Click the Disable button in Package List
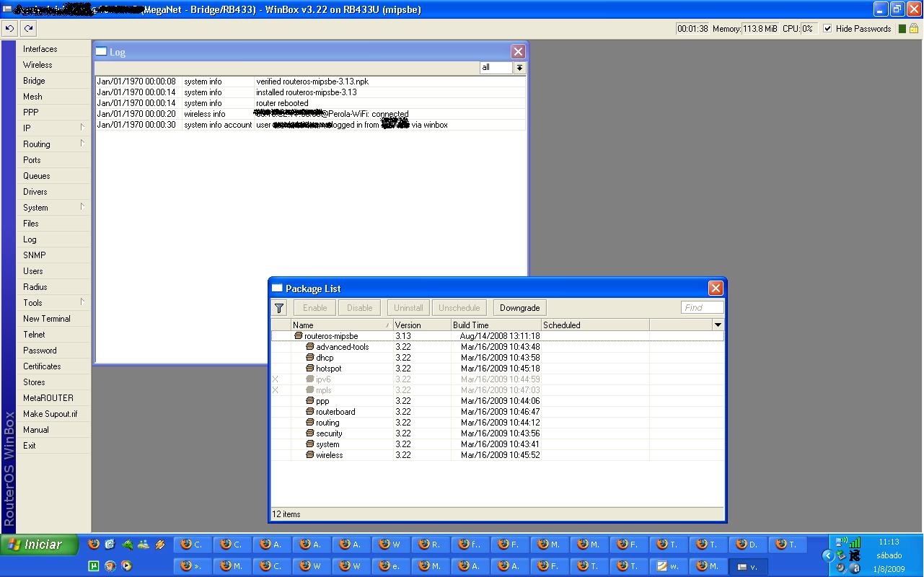The width and height of the screenshot is (924, 577). 360,308
